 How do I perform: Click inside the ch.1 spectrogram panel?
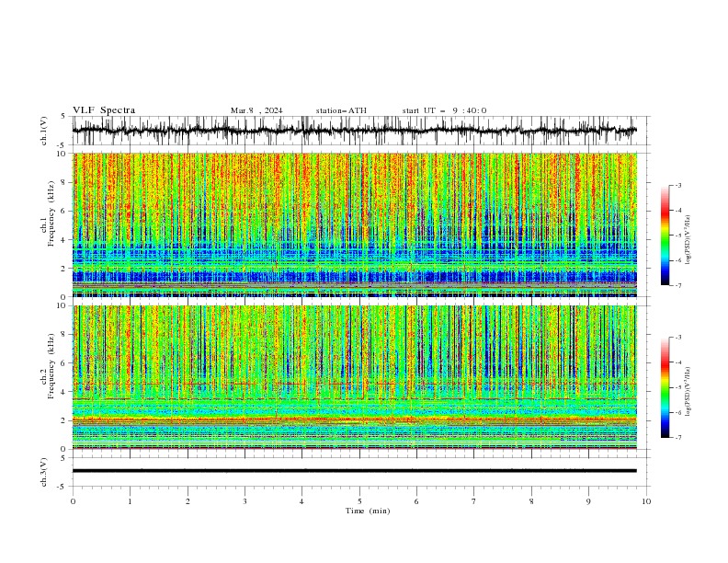click(x=354, y=224)
